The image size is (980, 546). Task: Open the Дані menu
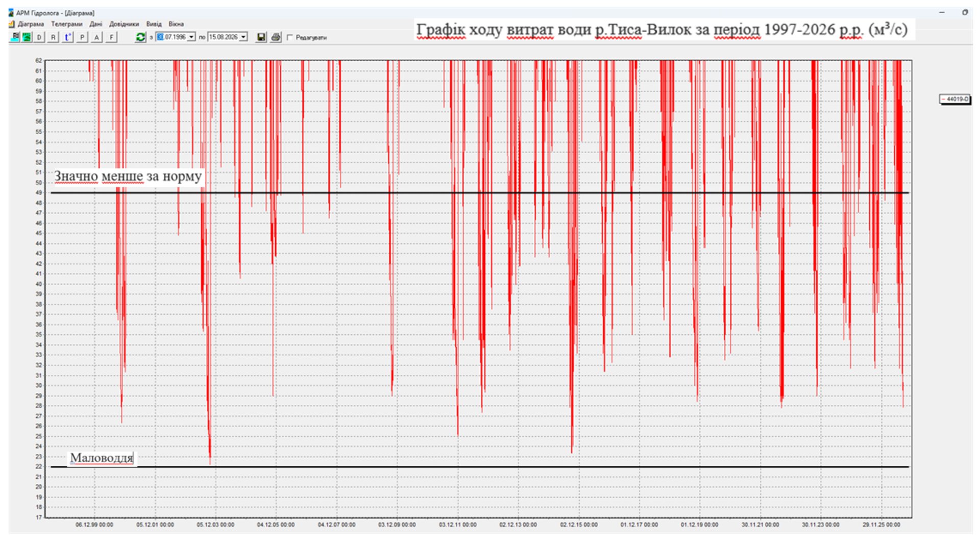click(x=96, y=24)
